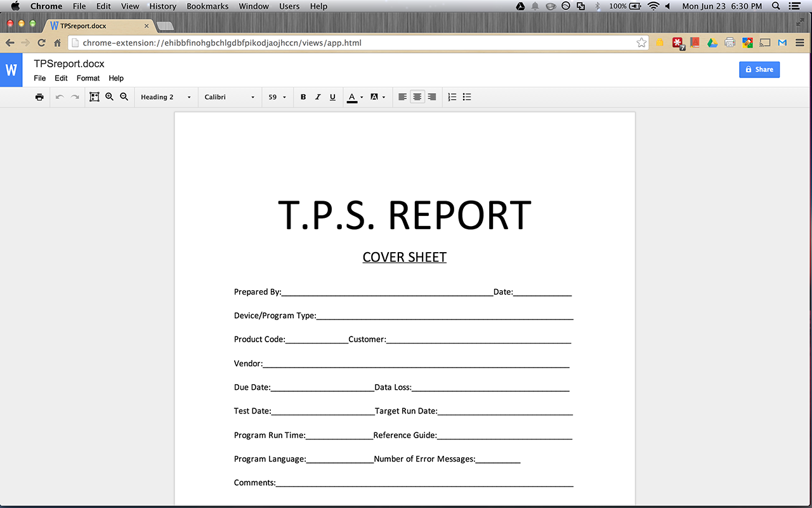Click the Gmail M extension icon
This screenshot has width=812, height=508.
pos(782,43)
